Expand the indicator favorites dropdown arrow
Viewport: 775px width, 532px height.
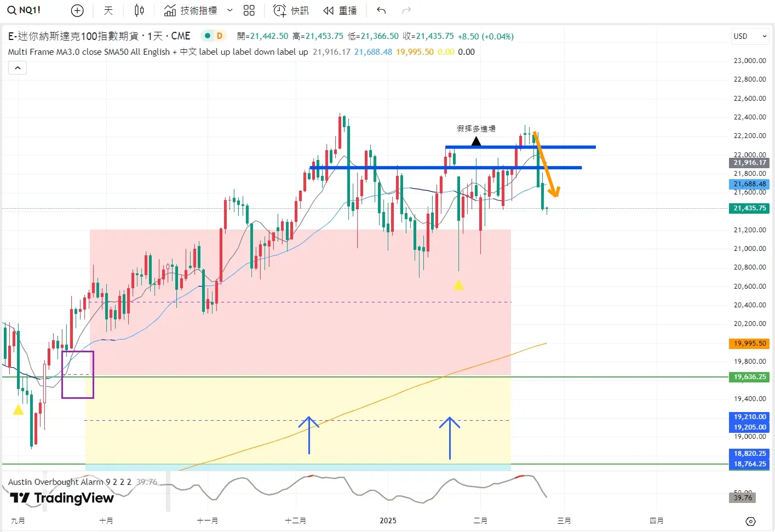(x=230, y=10)
